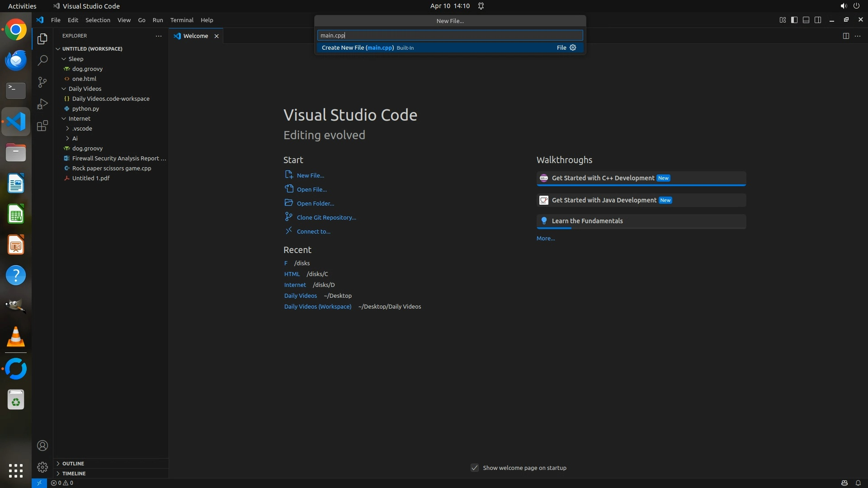Click the split editor right icon
The height and width of the screenshot is (488, 868).
click(846, 36)
